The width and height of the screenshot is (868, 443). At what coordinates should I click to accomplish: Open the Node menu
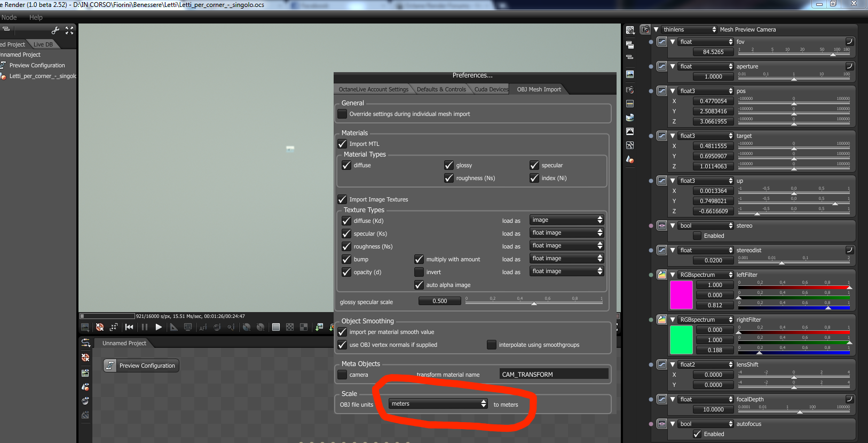pos(9,18)
